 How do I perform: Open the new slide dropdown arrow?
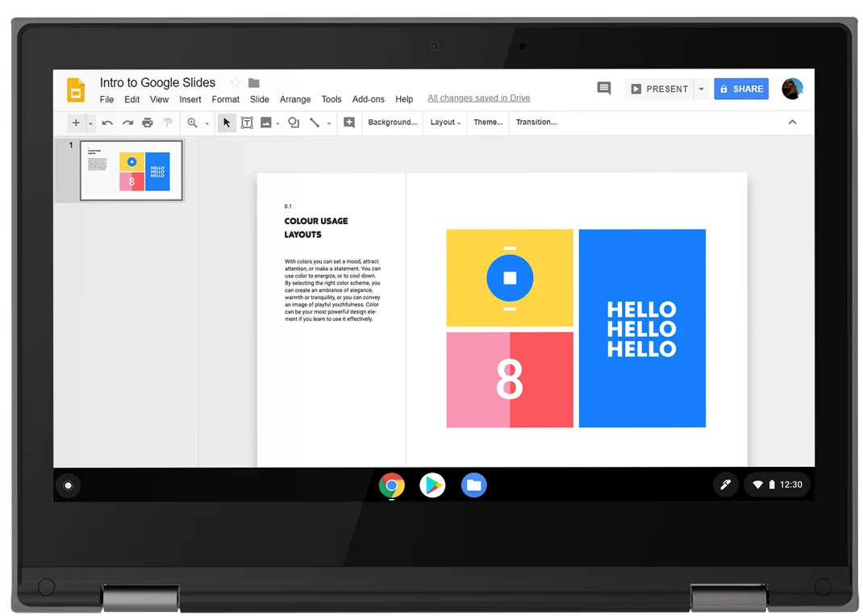pyautogui.click(x=90, y=123)
